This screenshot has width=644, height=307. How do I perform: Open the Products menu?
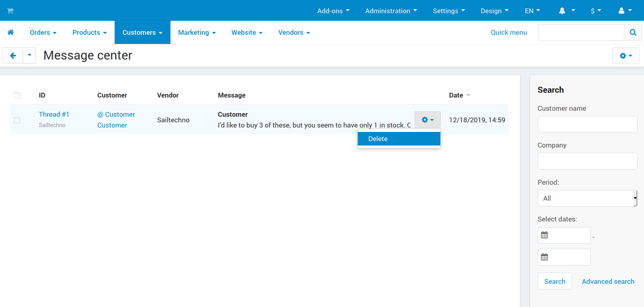coord(89,32)
